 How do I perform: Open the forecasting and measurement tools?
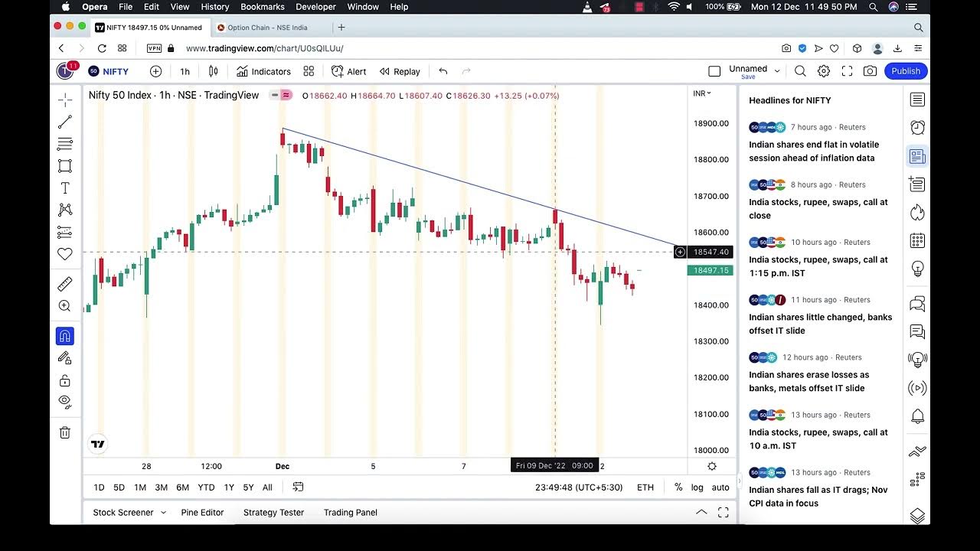pos(65,232)
